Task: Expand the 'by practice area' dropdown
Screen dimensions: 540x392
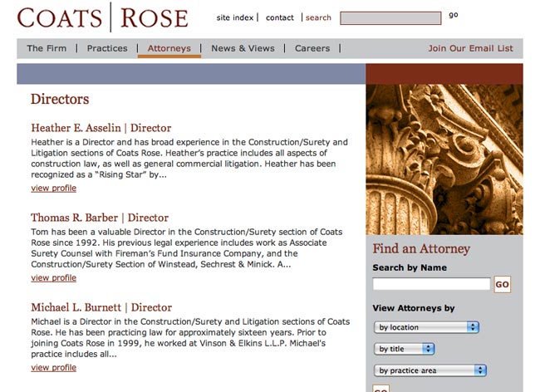Action: coord(430,370)
